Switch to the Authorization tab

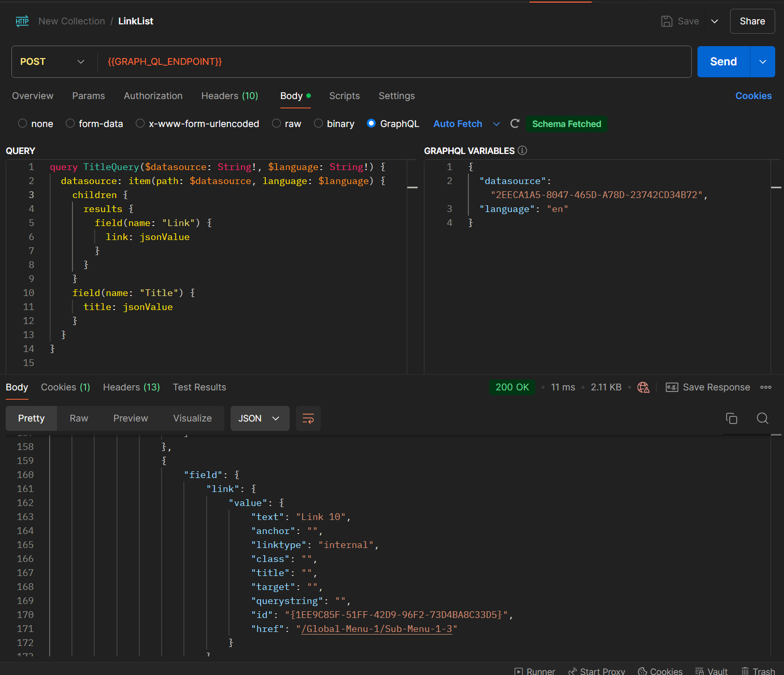point(153,96)
